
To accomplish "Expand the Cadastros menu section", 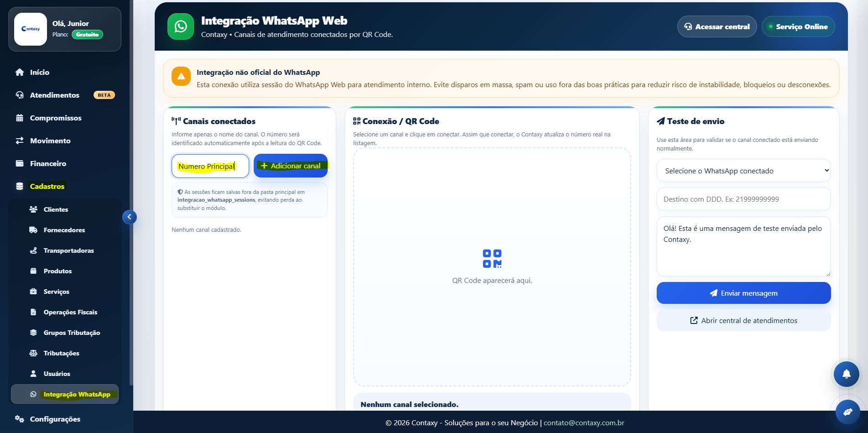I will [x=64, y=186].
